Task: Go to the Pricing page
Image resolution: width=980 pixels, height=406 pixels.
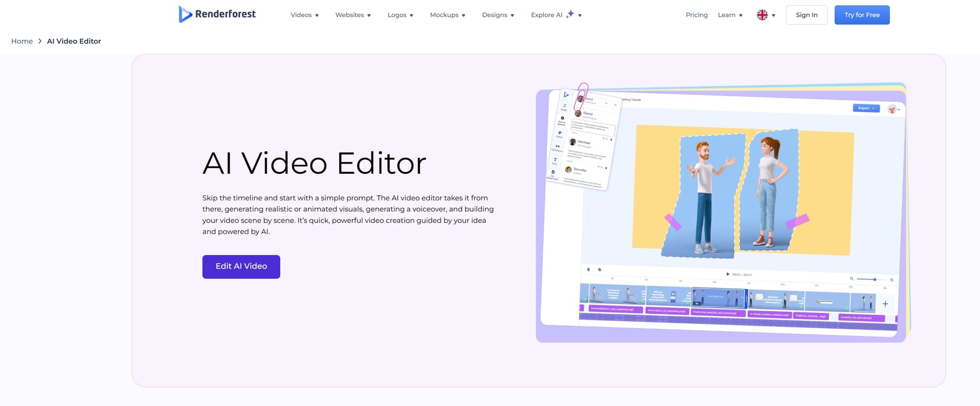Action: [x=696, y=15]
